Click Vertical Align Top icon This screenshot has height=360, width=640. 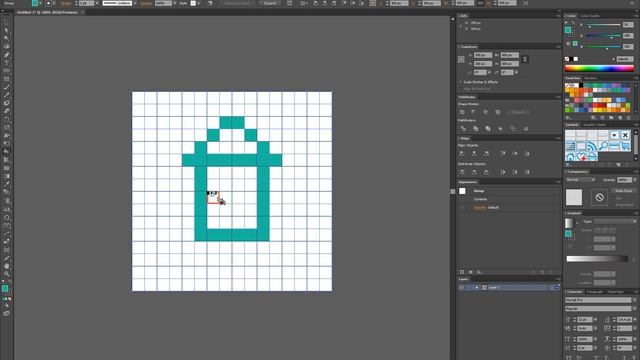coord(503,153)
